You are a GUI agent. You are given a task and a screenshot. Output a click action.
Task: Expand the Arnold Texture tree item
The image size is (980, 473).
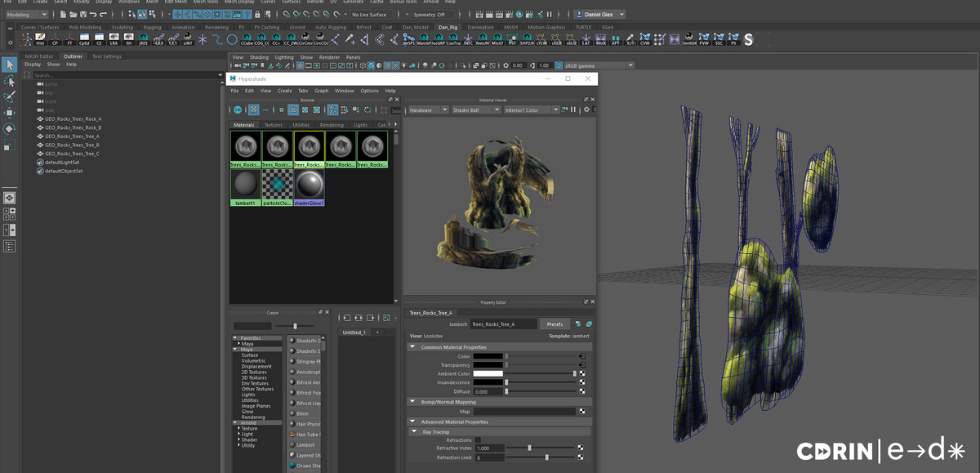tap(238, 428)
